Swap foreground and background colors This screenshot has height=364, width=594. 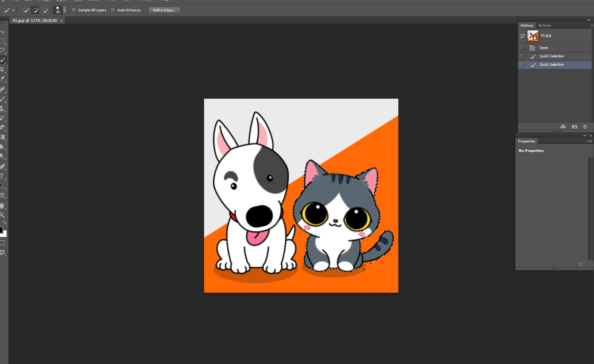point(4,222)
